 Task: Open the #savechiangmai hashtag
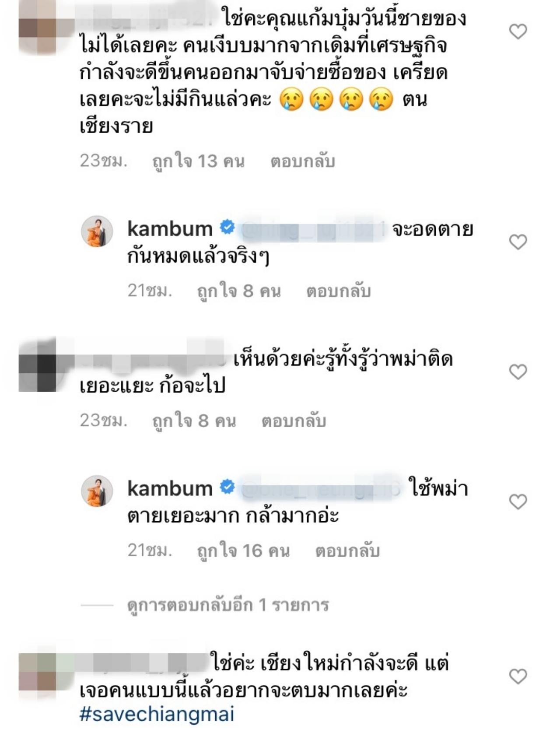(x=157, y=714)
